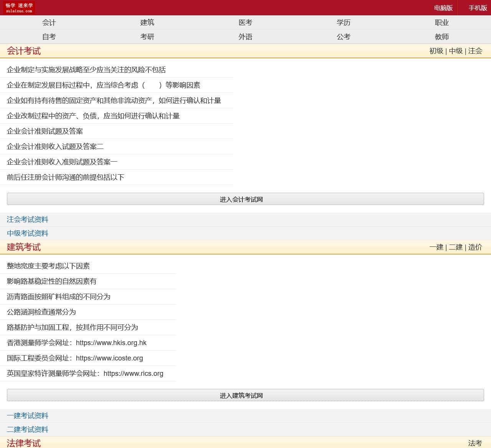This screenshot has height=448, width=491.
Task: Open 企业会计准则收入准则试题及答案一
Action: [x=62, y=162]
